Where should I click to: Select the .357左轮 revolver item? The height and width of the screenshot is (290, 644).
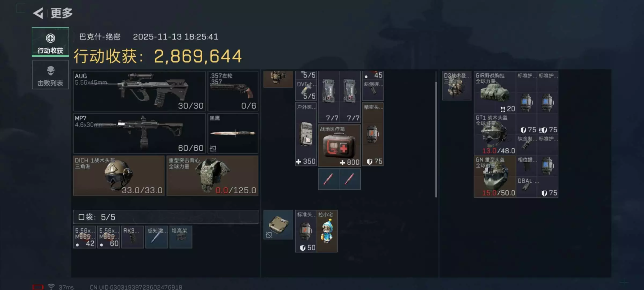click(233, 91)
